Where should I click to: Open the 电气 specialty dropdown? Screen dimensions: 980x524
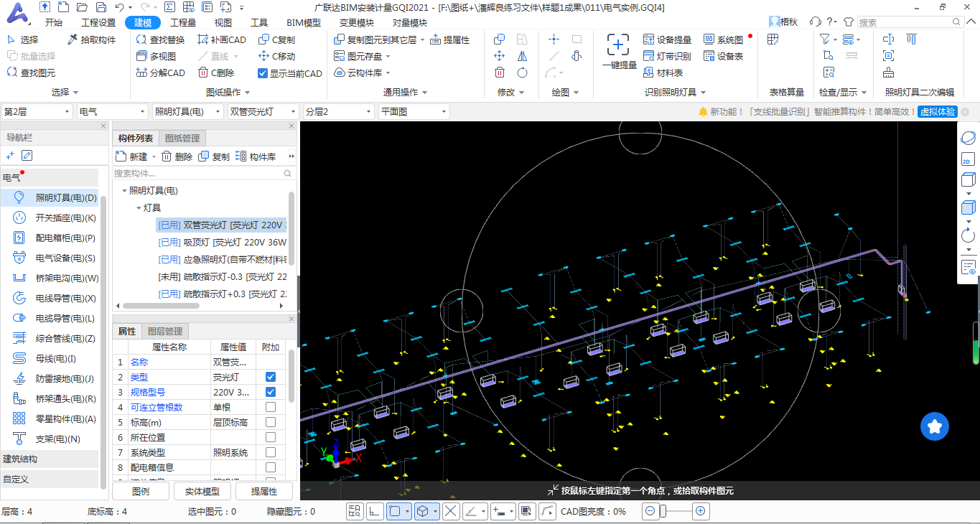113,111
